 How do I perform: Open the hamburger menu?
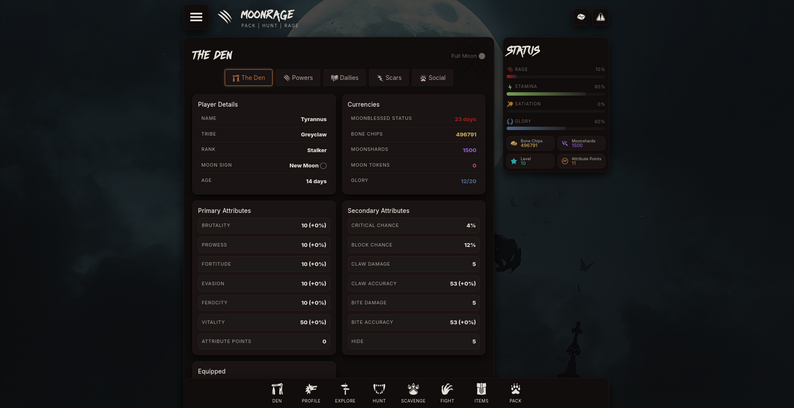(196, 17)
